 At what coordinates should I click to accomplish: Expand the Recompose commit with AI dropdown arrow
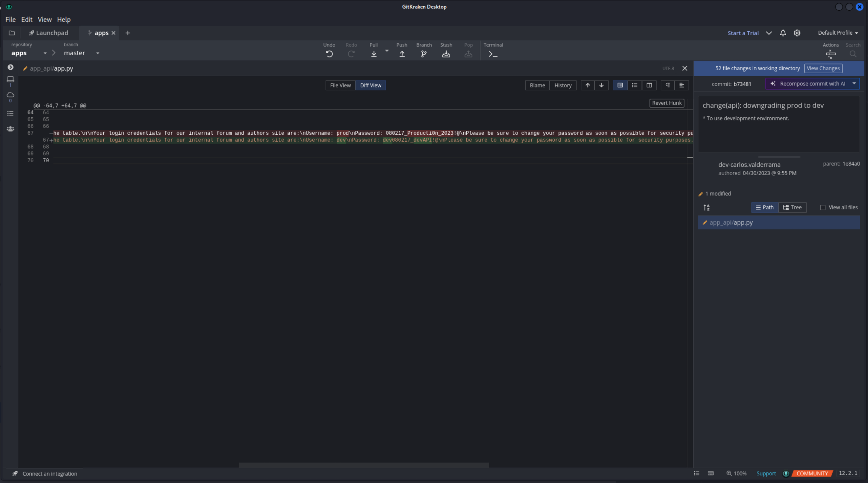coord(854,83)
